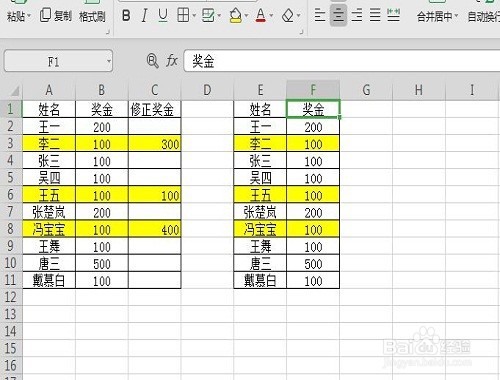The width and height of the screenshot is (500, 380).
Task: Select row 12 header
Action: (11, 297)
